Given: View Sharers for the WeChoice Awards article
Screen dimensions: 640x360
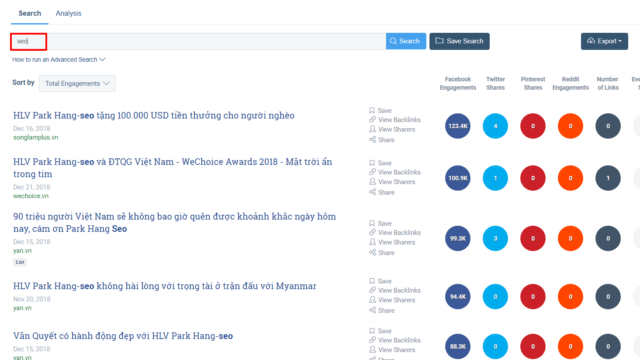Looking at the screenshot, I should [392, 182].
